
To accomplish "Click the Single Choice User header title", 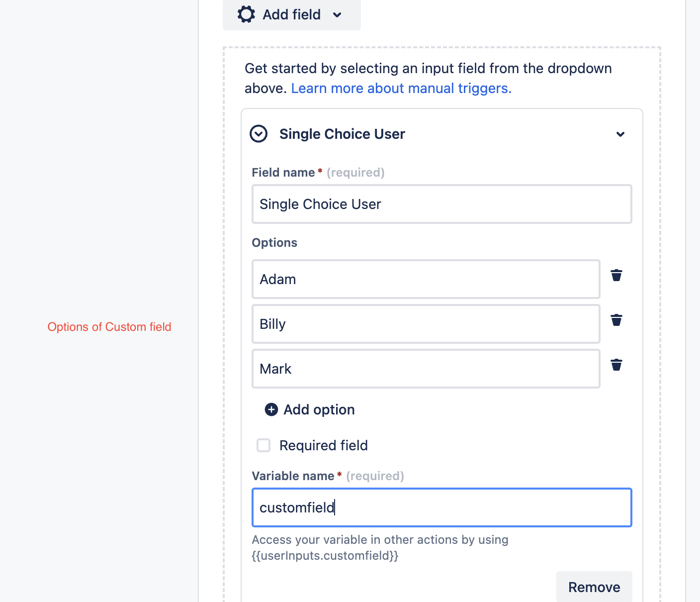I will point(342,134).
